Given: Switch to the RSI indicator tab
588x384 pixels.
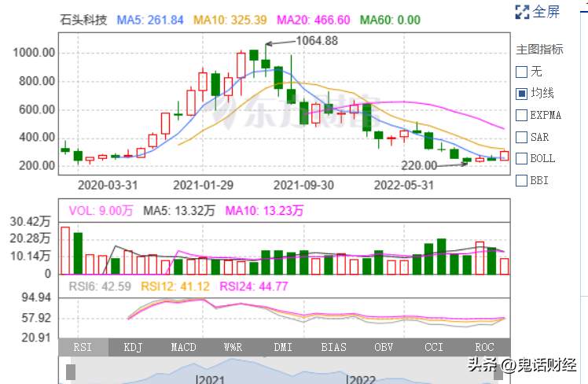Looking at the screenshot, I should [x=83, y=347].
